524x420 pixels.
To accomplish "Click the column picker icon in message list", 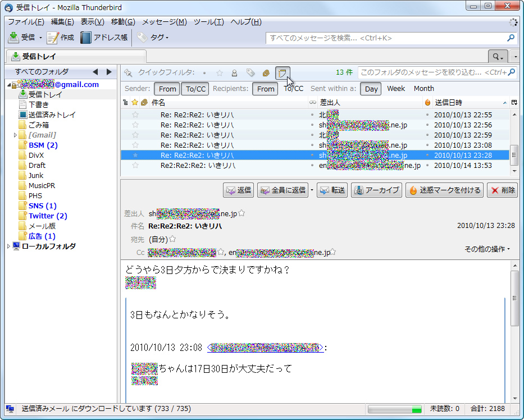I will (x=513, y=102).
